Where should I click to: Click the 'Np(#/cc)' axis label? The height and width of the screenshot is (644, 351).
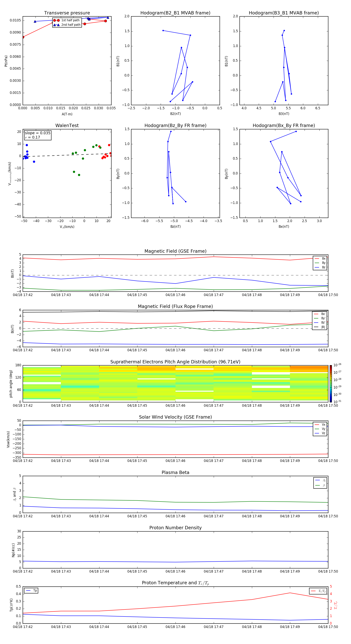[13, 550]
